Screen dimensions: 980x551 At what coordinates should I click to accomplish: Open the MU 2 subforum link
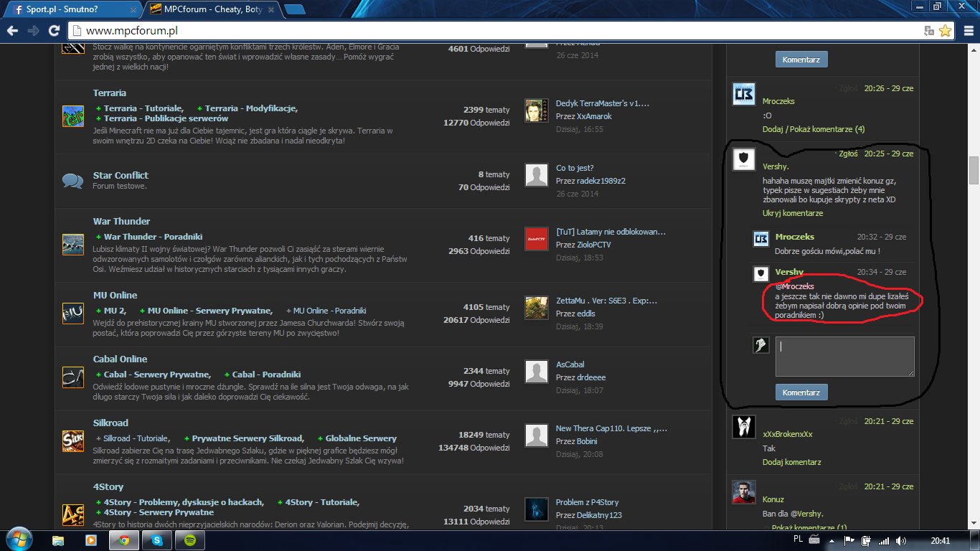(115, 311)
